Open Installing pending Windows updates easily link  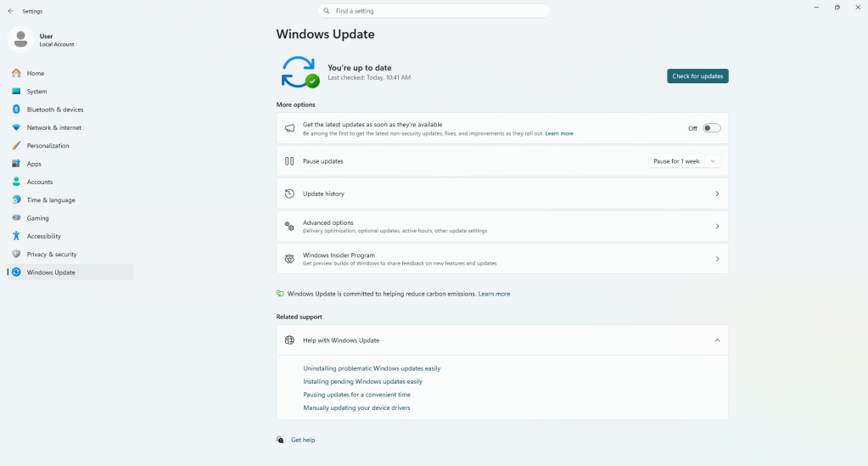tap(362, 382)
